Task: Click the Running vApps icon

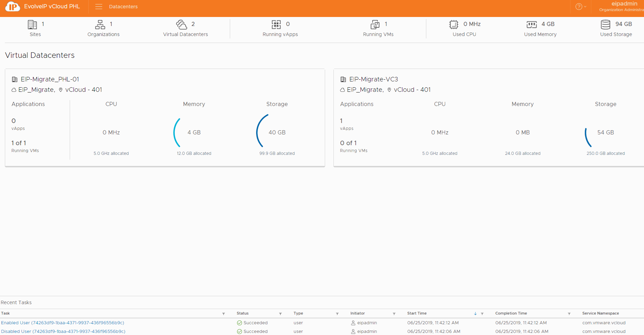Action: (x=276, y=25)
